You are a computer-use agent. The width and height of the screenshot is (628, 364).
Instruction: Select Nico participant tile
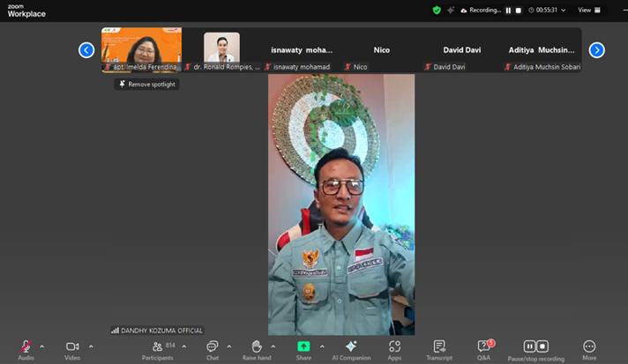382,49
